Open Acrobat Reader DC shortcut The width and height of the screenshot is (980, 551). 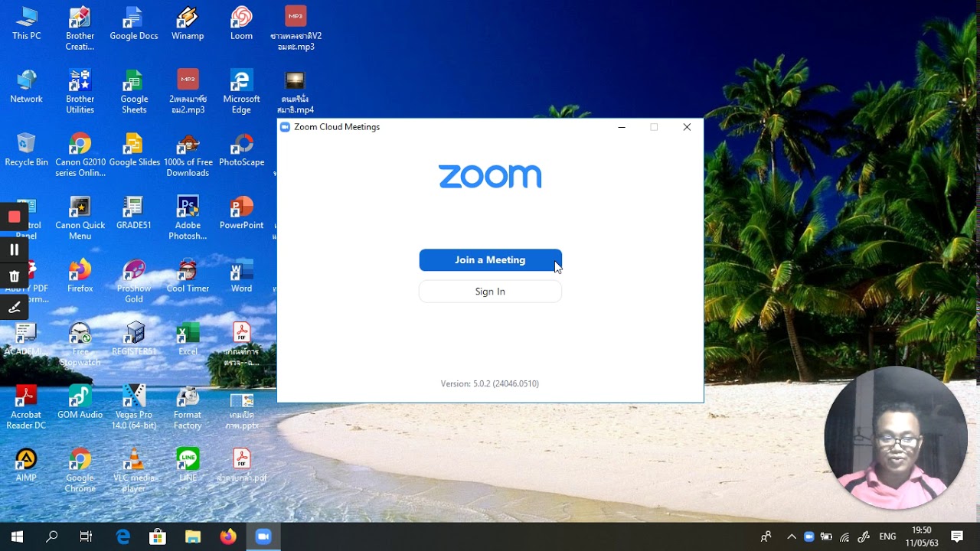(x=26, y=407)
